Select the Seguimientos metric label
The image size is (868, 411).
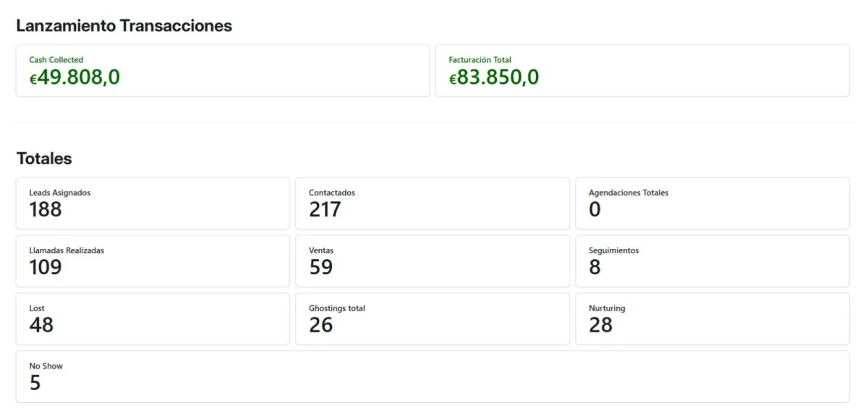[x=613, y=250]
